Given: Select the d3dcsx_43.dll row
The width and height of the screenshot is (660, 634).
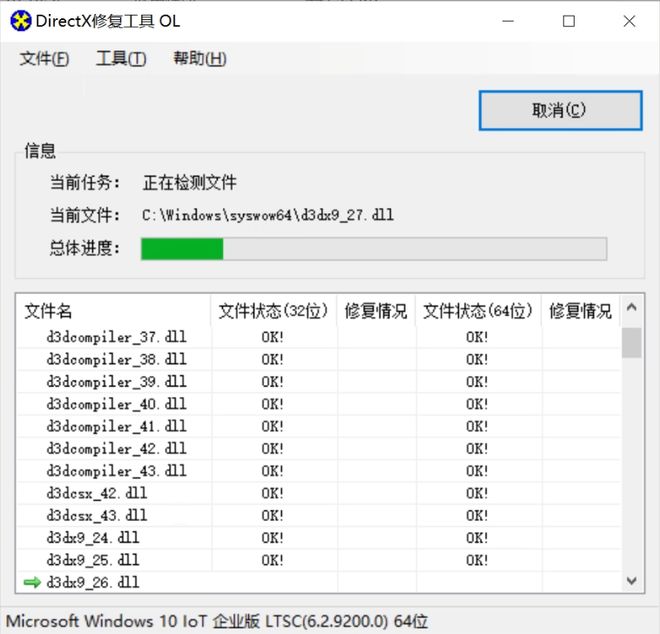Looking at the screenshot, I should coord(319,516).
